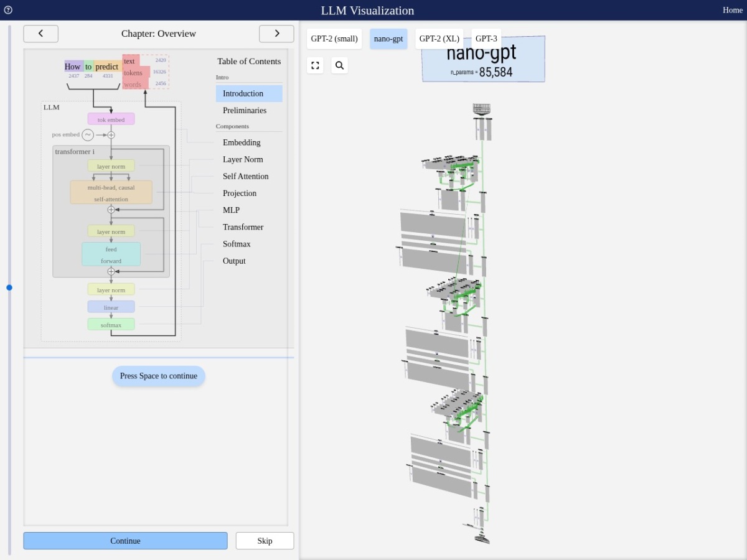Viewport: 747px width, 560px height.
Task: Click the pos embed wave icon
Action: [x=88, y=135]
